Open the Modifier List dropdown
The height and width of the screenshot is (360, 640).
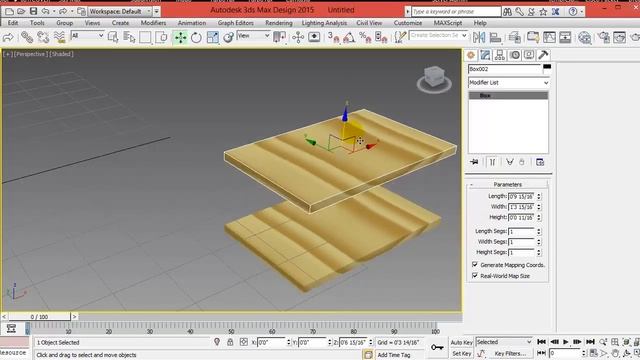pos(508,82)
